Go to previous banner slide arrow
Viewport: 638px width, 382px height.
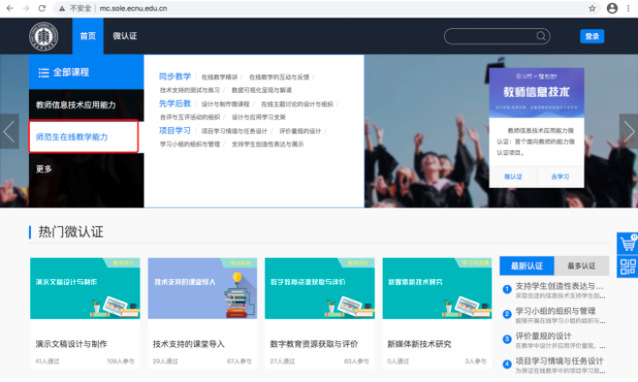tap(9, 131)
